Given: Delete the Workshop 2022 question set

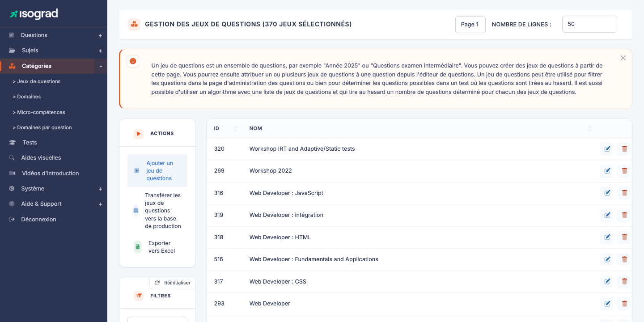Looking at the screenshot, I should (x=624, y=171).
